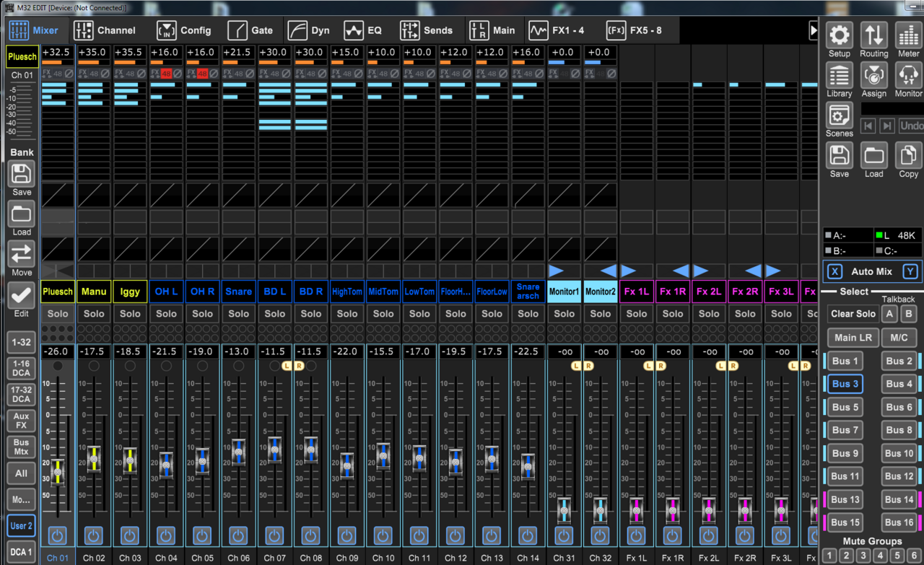Toggle Solo on the Snare channel

pos(239,314)
